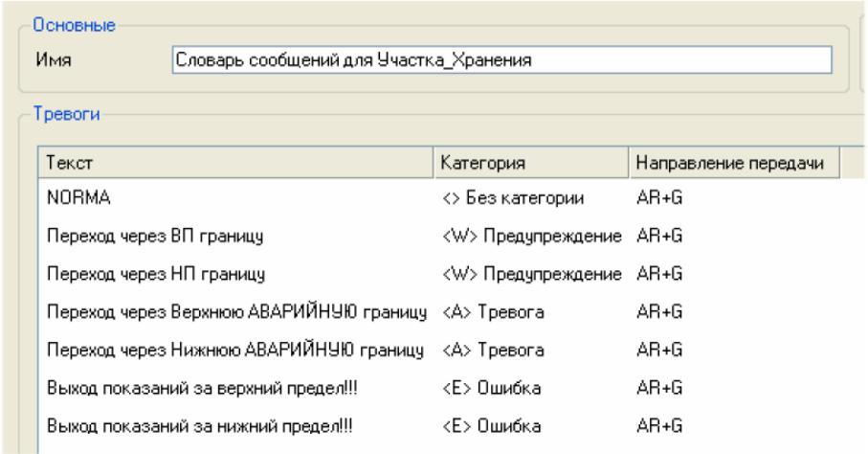Screen dimensions: 868x454
Task: Click the Тревоги group label
Action: tap(66, 114)
